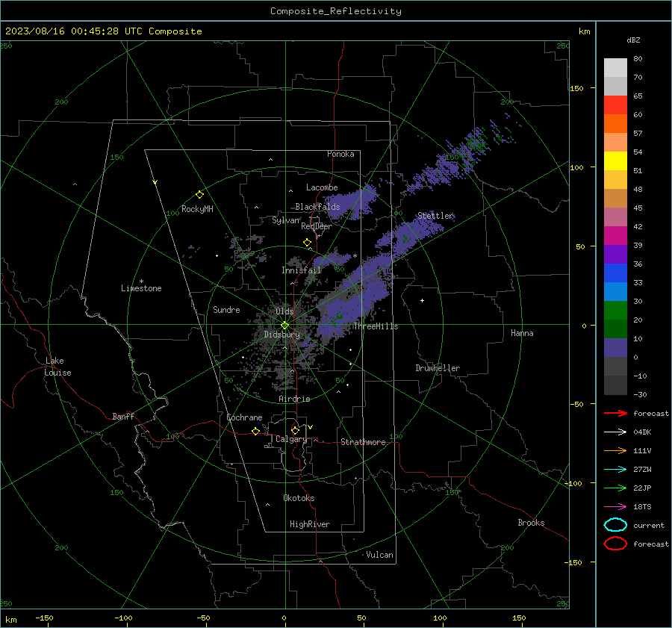Click the dBZ legend heading
The image size is (672, 628).
[x=633, y=40]
